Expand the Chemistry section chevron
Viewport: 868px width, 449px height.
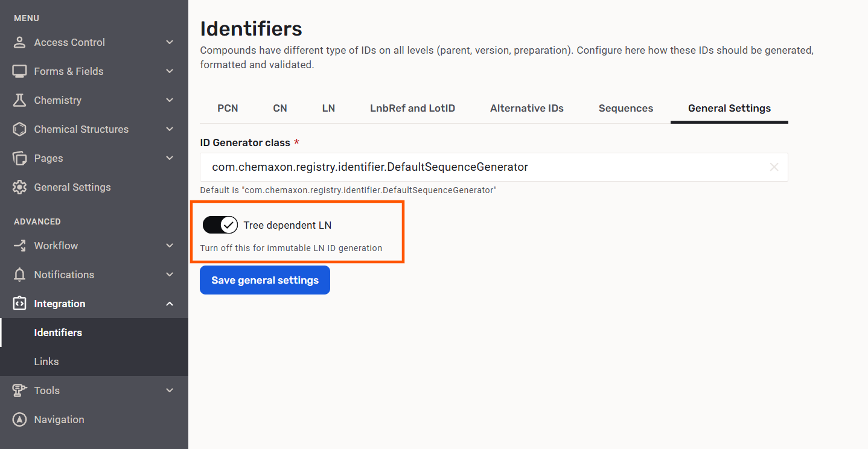point(170,100)
